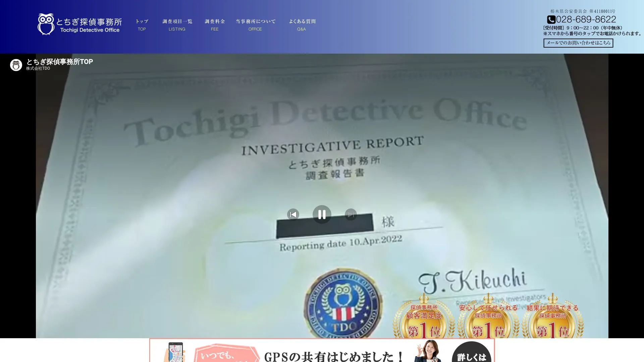Click 安心して任せられる 第1位 medal badge

[x=488, y=316]
